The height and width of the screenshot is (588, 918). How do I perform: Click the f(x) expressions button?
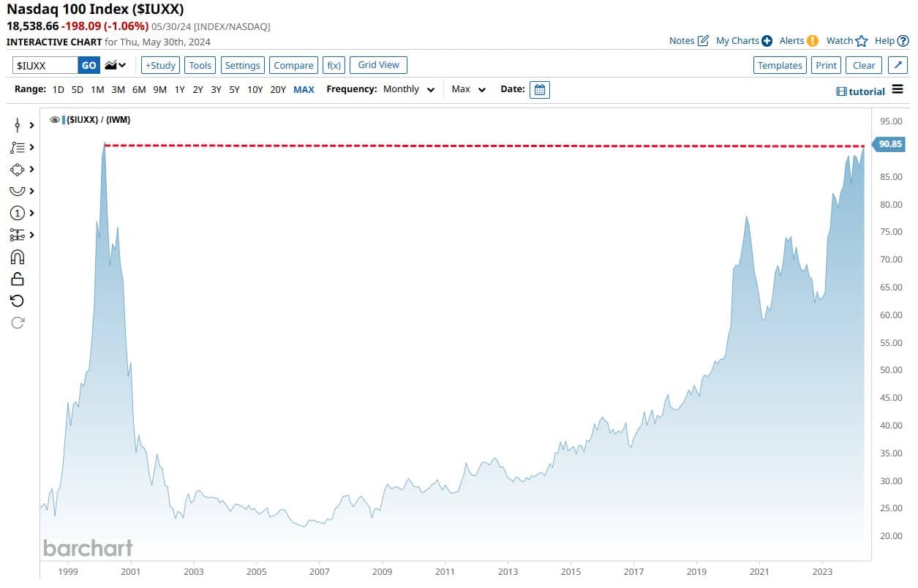334,65
